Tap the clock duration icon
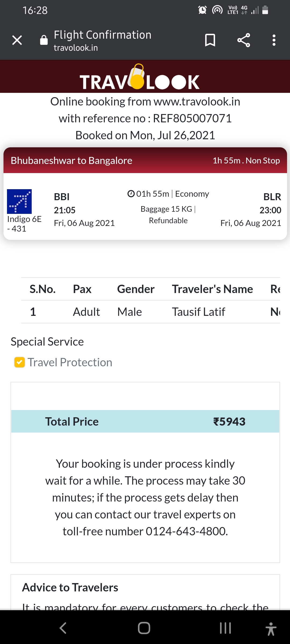 click(x=131, y=193)
